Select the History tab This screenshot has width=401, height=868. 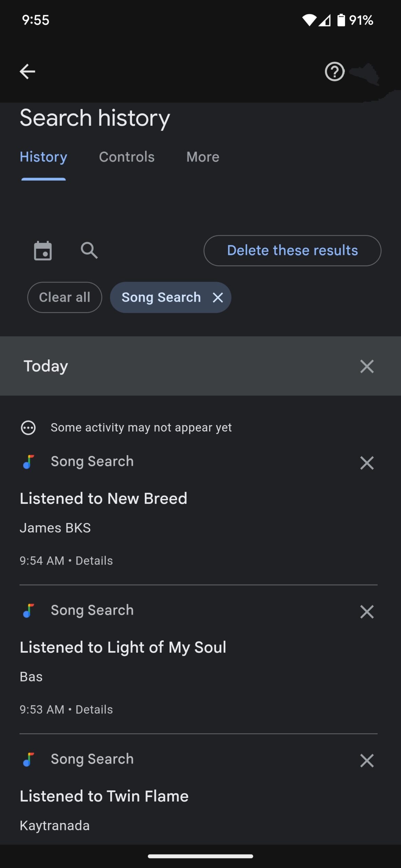tap(43, 157)
